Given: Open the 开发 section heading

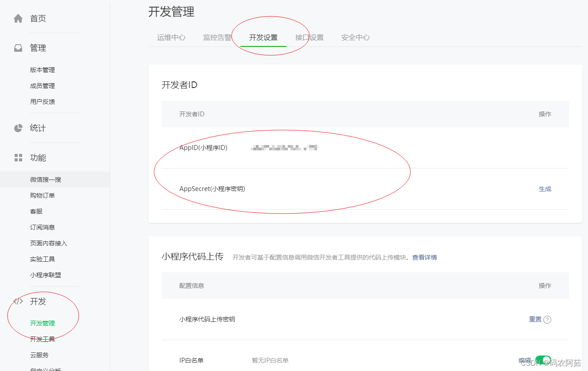Looking at the screenshot, I should tap(38, 301).
